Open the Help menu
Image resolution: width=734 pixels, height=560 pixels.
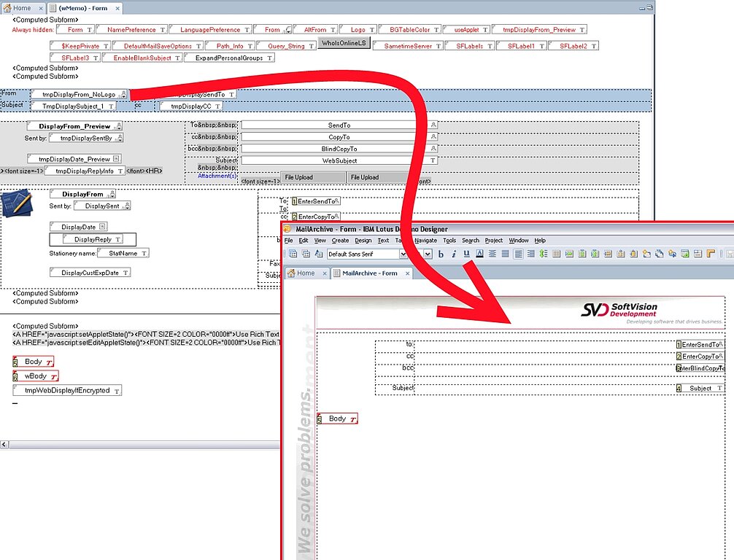540,241
